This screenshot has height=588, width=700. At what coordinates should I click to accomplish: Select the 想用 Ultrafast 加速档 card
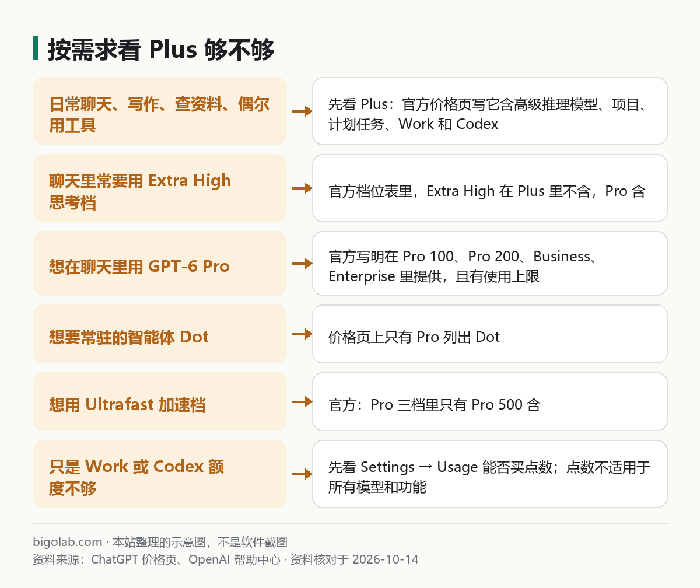point(160,402)
